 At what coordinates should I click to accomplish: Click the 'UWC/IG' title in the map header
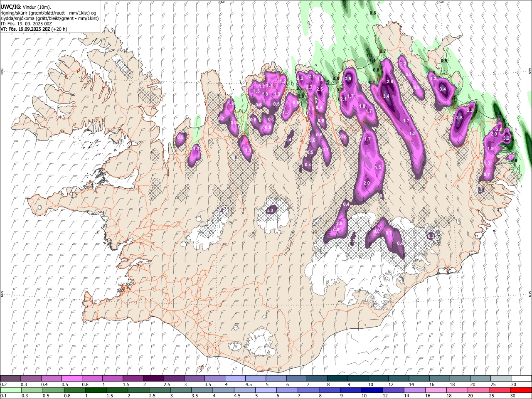point(10,7)
